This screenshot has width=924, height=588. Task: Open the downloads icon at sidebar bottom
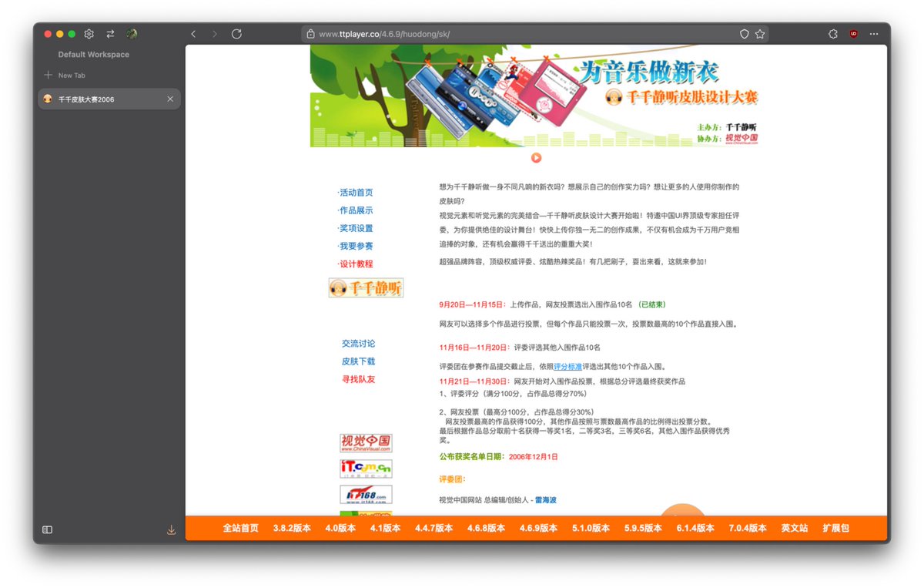(171, 529)
